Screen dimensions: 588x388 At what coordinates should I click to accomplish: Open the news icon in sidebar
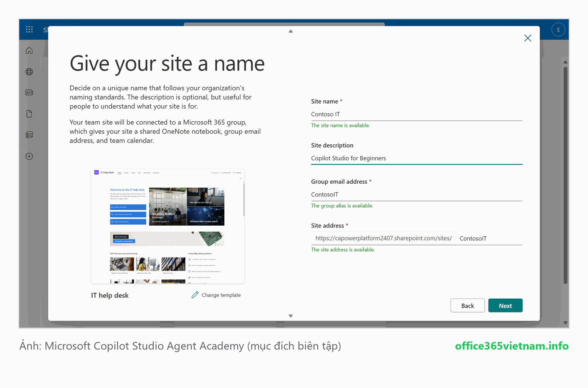(x=29, y=92)
